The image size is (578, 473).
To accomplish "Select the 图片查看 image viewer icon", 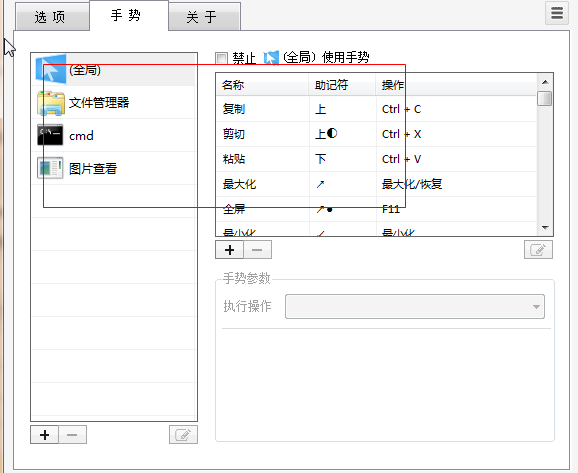I will pyautogui.click(x=50, y=168).
